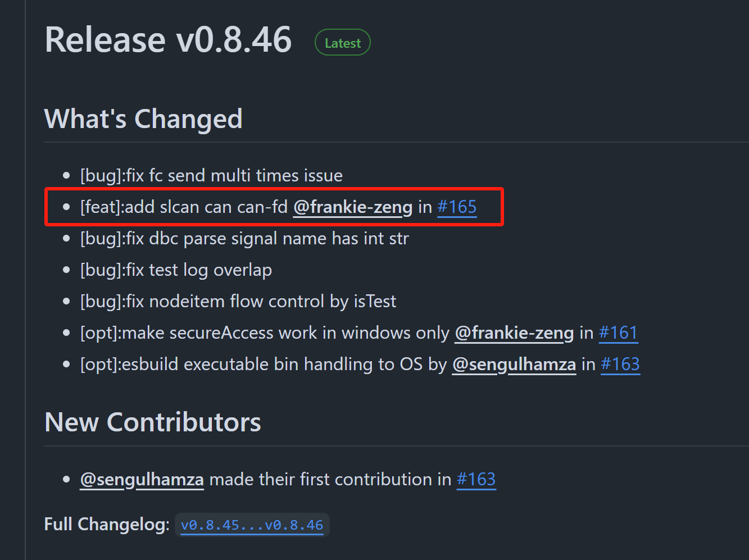Click the What's Changed heading
The width and height of the screenshot is (749, 560).
click(143, 119)
